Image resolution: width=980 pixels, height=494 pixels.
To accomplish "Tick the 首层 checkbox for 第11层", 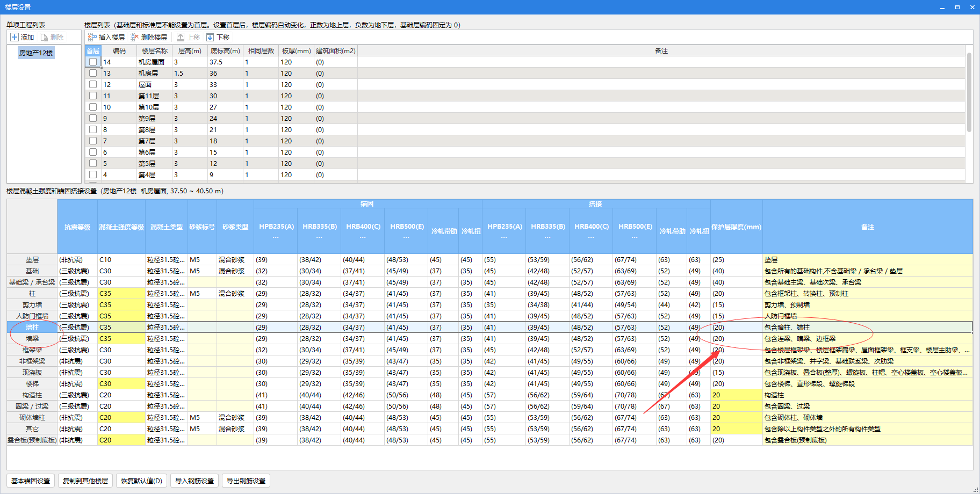I will pos(93,96).
